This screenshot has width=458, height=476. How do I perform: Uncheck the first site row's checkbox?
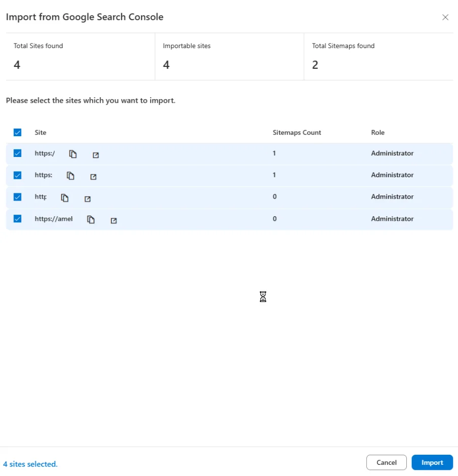coord(18,153)
